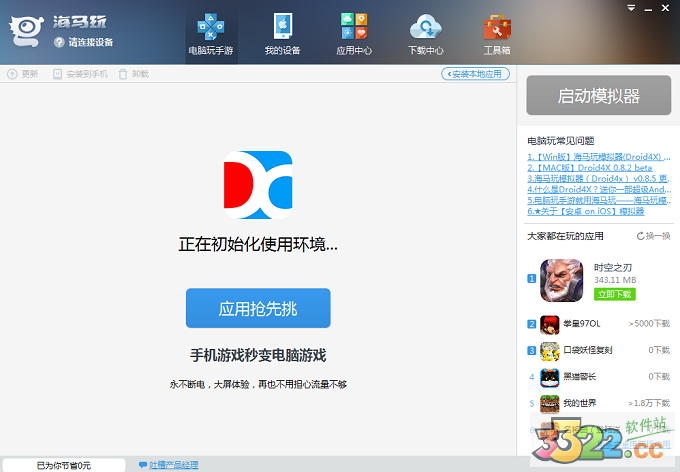
Task: Click 安装本地应用 button
Action: point(475,74)
